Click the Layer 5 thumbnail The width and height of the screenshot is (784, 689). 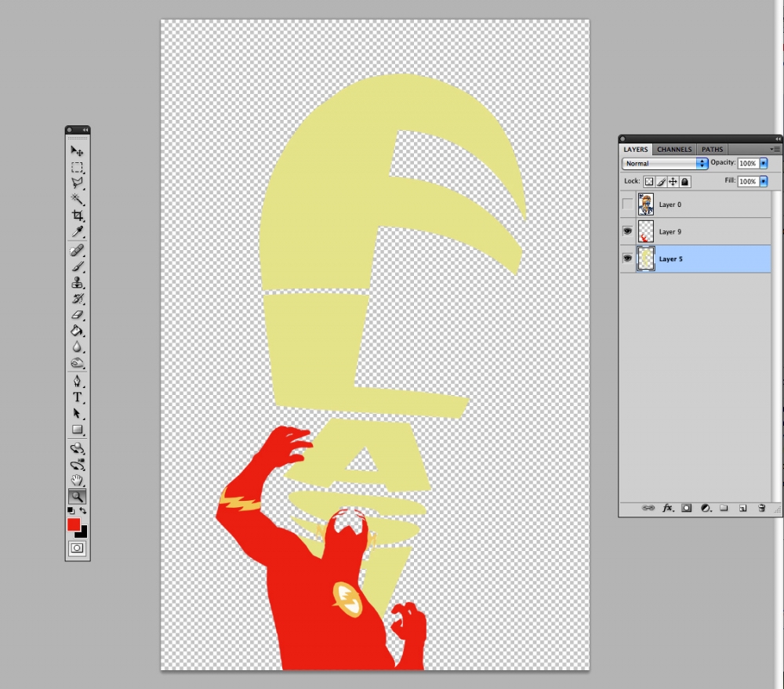(645, 259)
